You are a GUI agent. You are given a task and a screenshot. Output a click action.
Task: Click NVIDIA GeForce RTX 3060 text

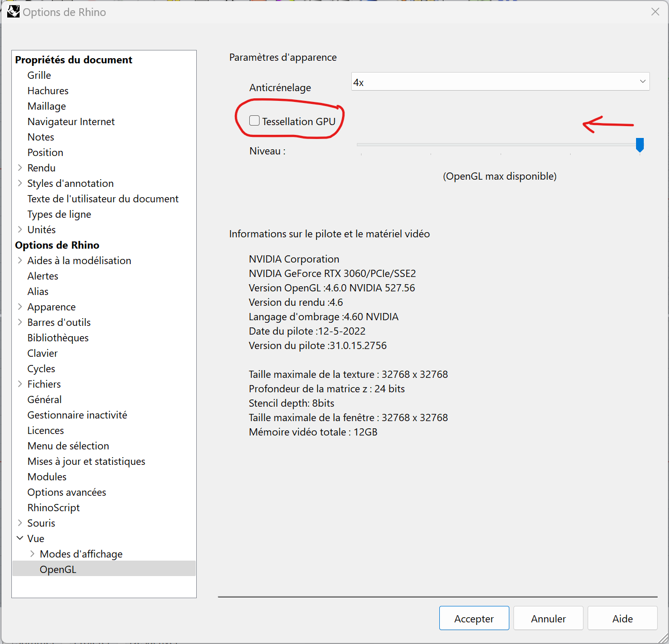pos(332,273)
